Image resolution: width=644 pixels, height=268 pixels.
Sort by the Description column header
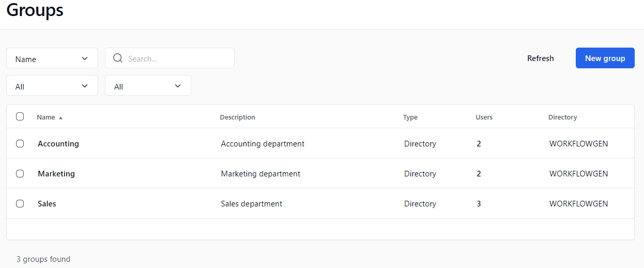click(x=237, y=117)
